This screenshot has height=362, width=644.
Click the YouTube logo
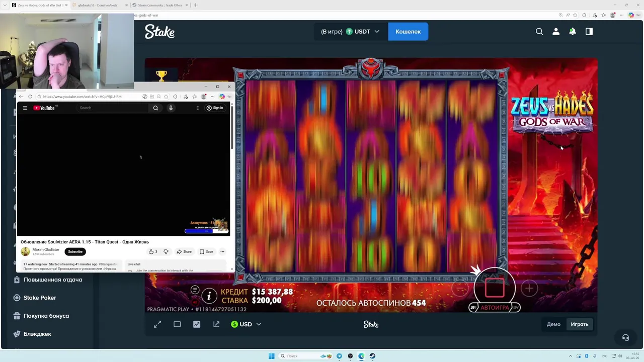[x=44, y=108]
